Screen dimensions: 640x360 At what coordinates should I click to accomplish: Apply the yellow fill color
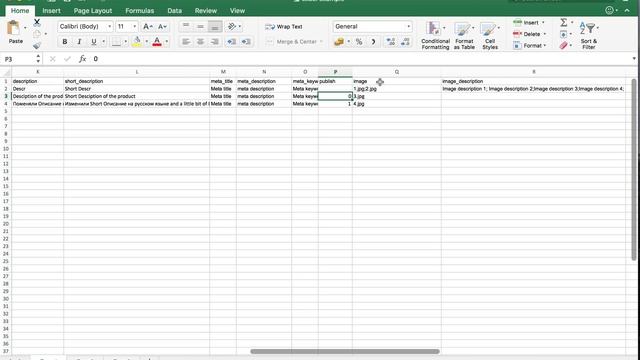tap(137, 42)
